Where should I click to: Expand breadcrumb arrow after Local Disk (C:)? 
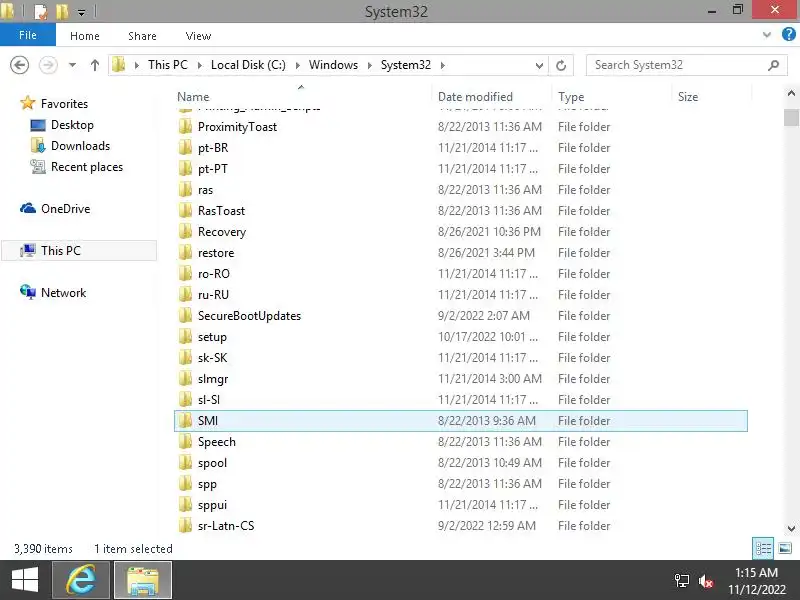click(297, 65)
